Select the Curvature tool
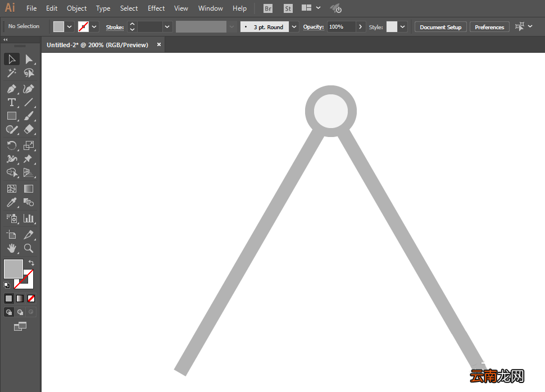 29,89
